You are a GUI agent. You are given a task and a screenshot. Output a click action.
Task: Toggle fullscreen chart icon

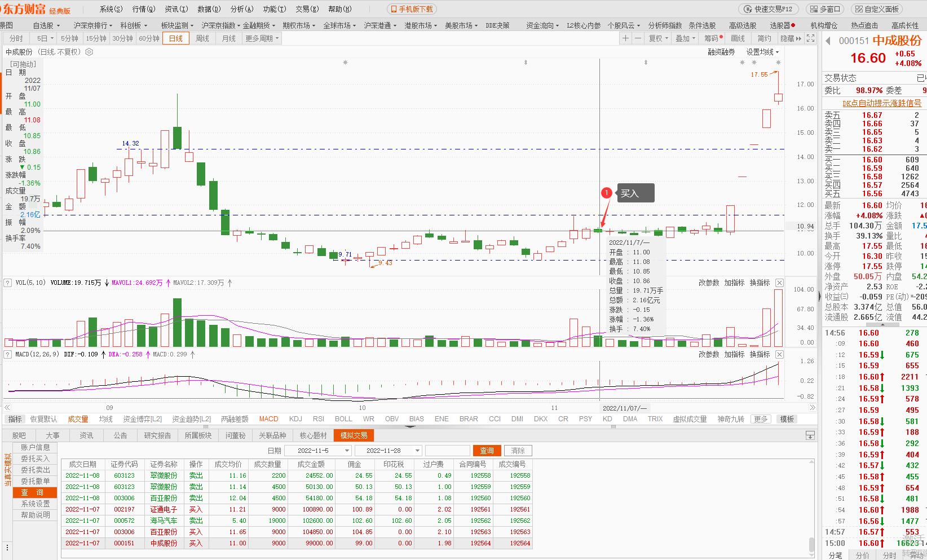click(810, 38)
